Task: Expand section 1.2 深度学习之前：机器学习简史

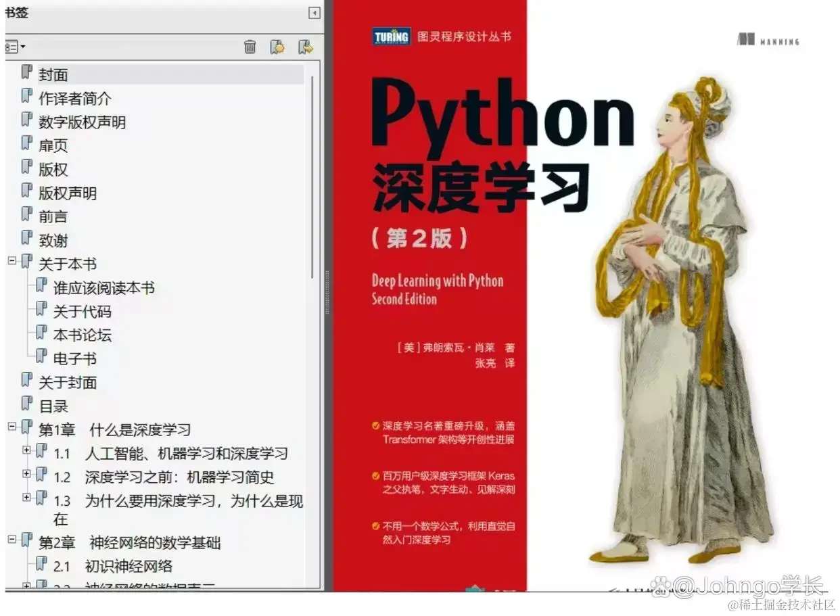Action: coord(26,473)
